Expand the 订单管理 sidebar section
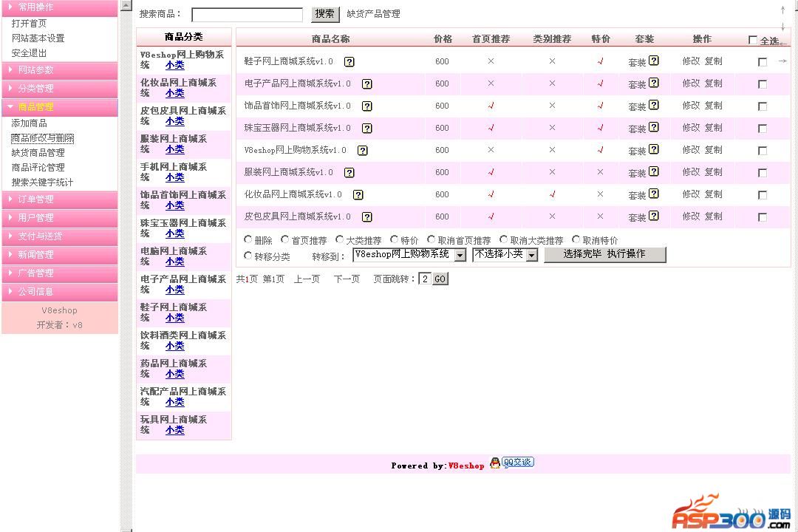 tap(60, 199)
